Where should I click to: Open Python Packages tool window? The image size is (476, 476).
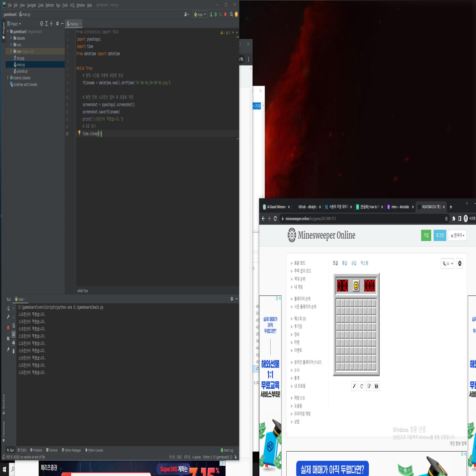[71, 450]
